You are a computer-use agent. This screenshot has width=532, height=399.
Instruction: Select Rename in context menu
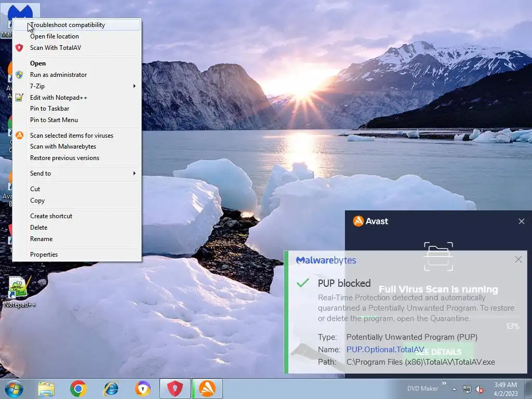click(77, 239)
